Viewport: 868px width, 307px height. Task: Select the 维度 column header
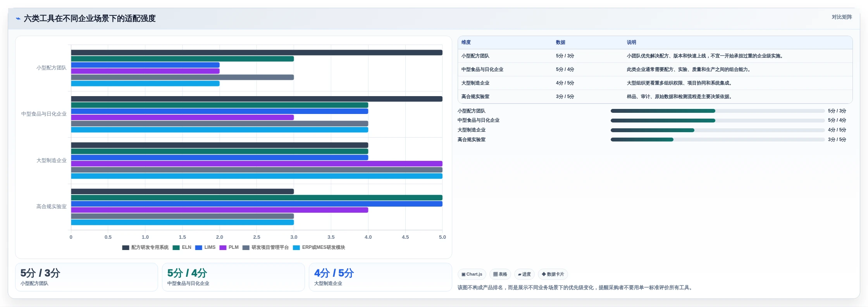pos(466,43)
